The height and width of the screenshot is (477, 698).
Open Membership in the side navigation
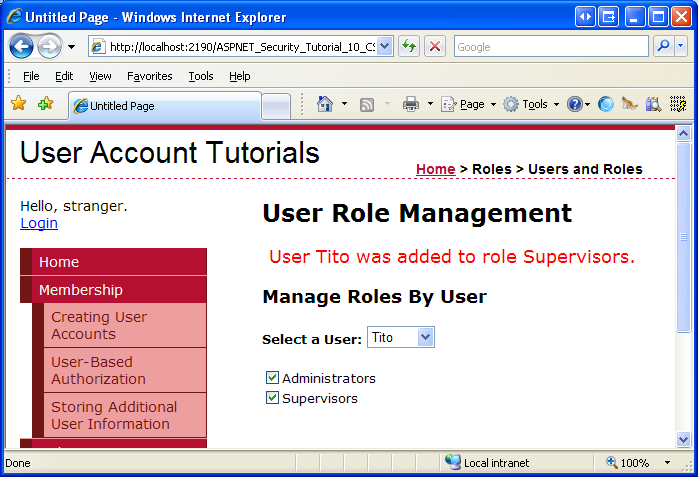tap(113, 290)
